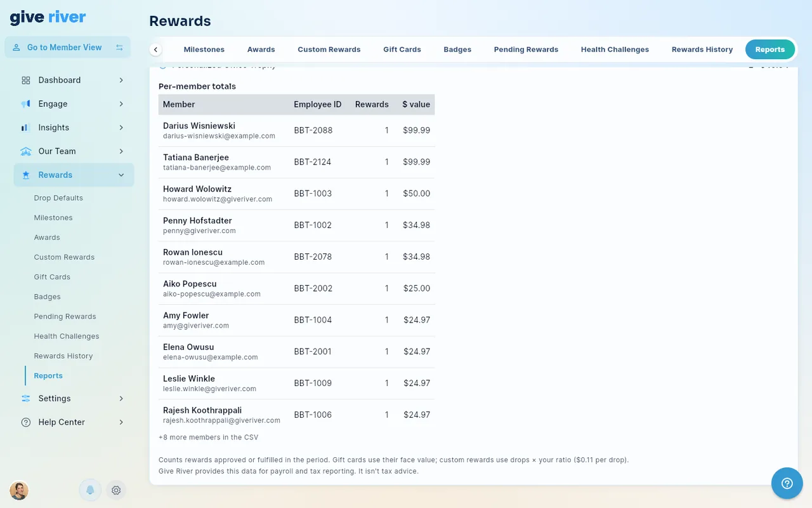Open Reports in the sidebar
812x508 pixels.
(x=48, y=376)
